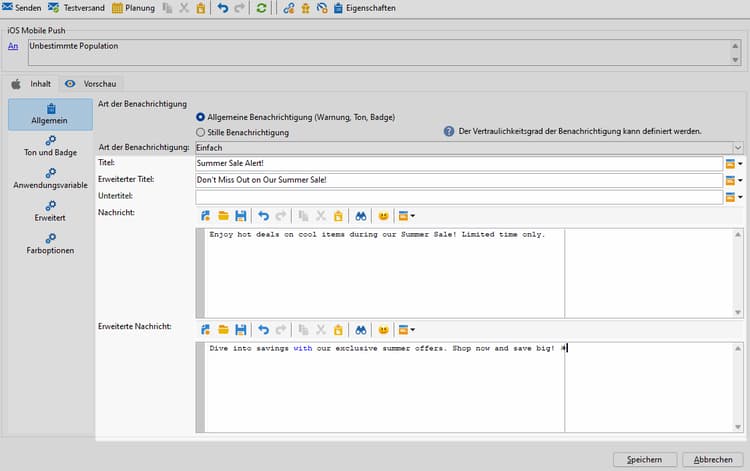
Task: Click Erweiterte Nachricht emoji smiley icon
Action: (383, 330)
